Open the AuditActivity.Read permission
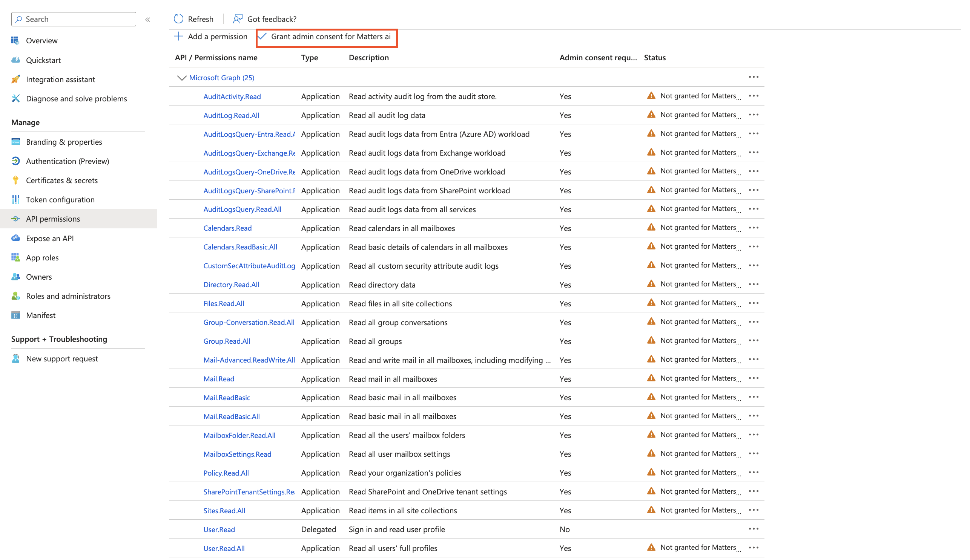This screenshot has height=560, width=970. [x=232, y=96]
